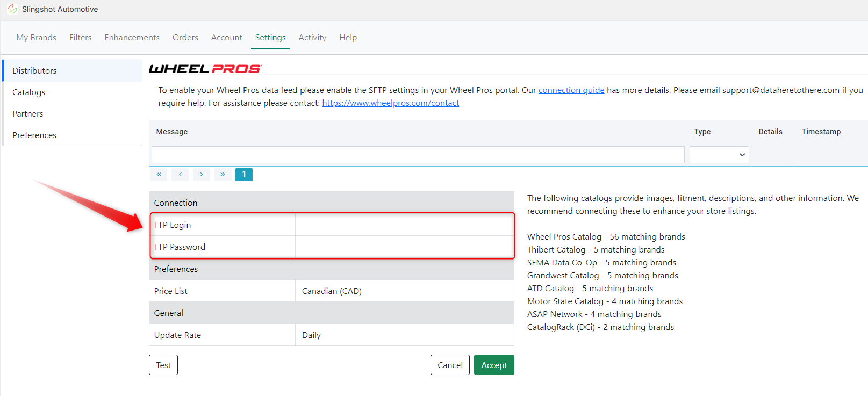Image resolution: width=868 pixels, height=396 pixels.
Task: Open Partners in the sidebar
Action: point(72,113)
